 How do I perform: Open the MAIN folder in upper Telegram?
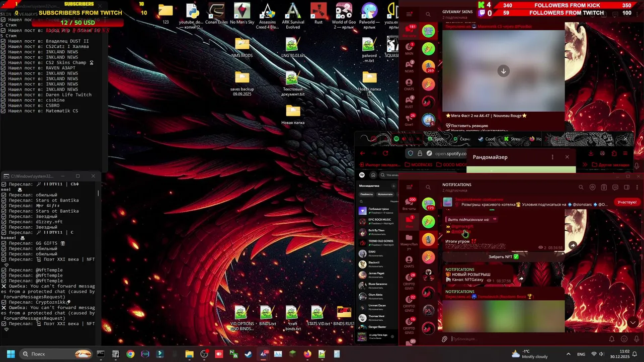409,48
